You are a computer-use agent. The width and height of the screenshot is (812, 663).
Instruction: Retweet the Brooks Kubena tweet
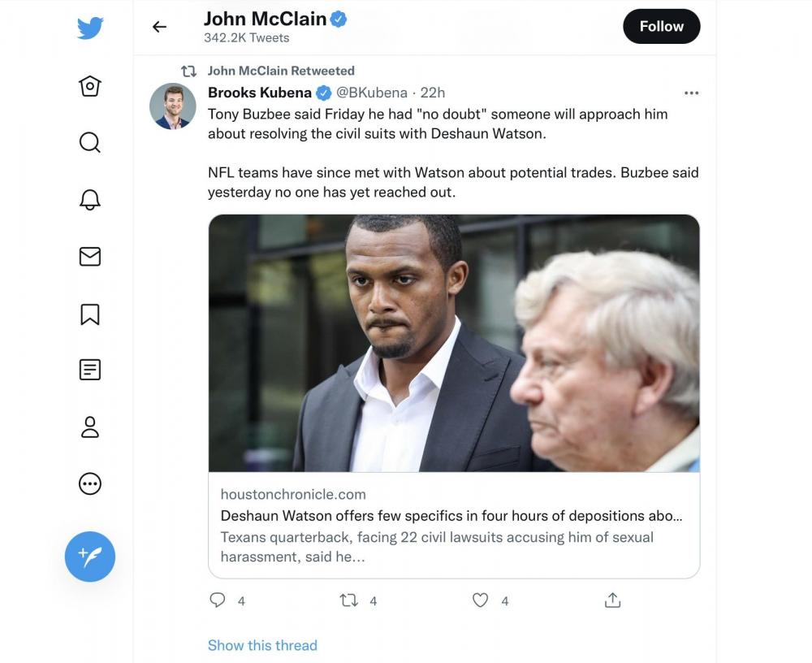tap(348, 600)
